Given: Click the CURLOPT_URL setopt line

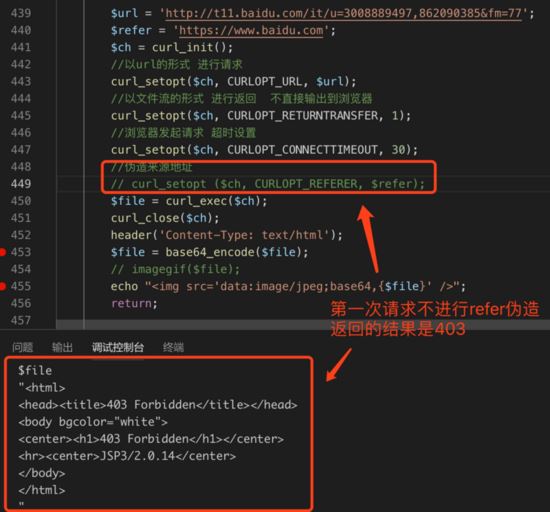Looking at the screenshot, I should click(x=233, y=81).
